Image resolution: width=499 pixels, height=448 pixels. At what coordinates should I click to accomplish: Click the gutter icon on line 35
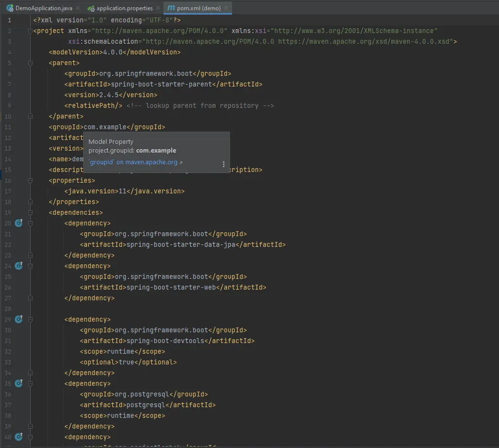point(19,383)
